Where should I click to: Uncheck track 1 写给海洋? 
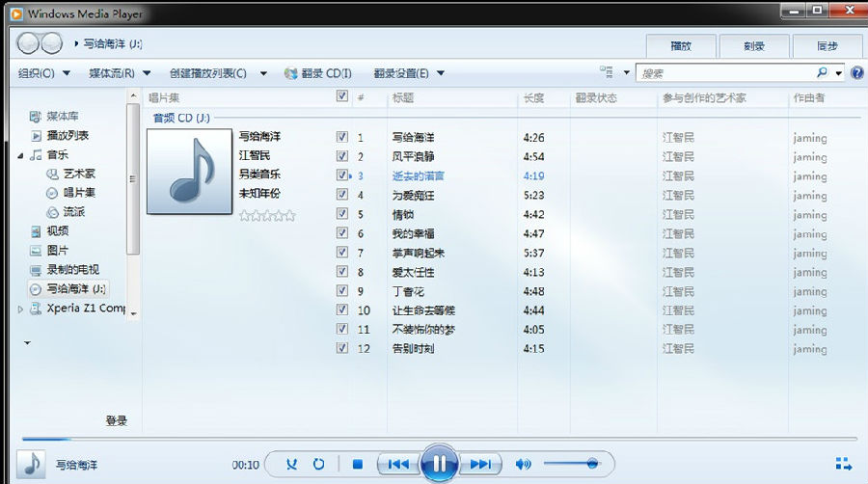tap(342, 137)
